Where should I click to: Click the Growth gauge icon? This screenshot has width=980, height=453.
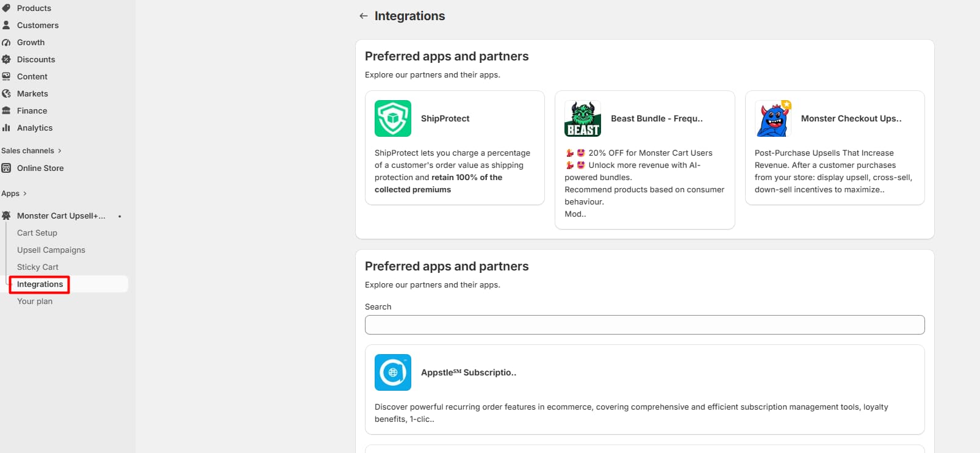point(6,42)
